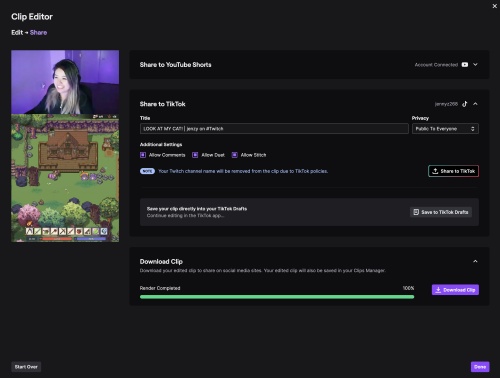Click the TikTok account username text

tap(446, 104)
